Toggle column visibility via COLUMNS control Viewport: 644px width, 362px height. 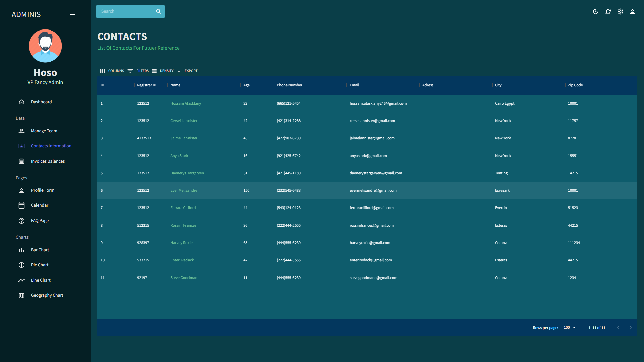click(112, 71)
